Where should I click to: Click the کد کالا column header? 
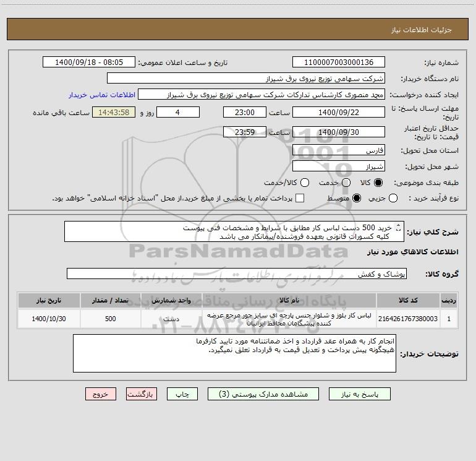(x=408, y=300)
